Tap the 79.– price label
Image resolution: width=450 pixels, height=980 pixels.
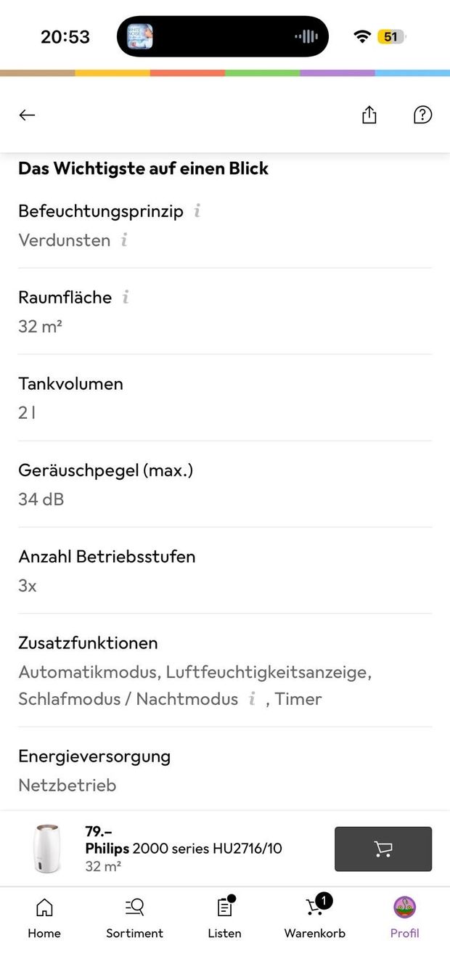pos(99,831)
